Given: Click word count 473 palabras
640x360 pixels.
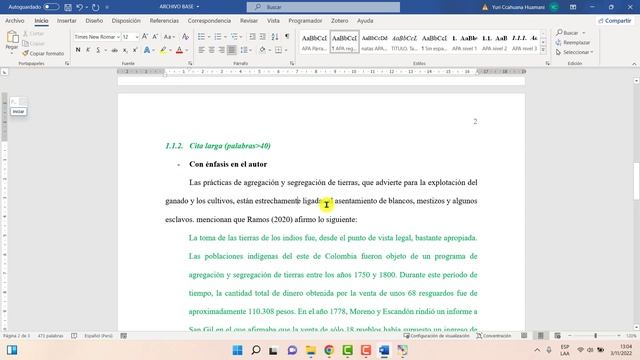Looking at the screenshot, I should [50, 336].
